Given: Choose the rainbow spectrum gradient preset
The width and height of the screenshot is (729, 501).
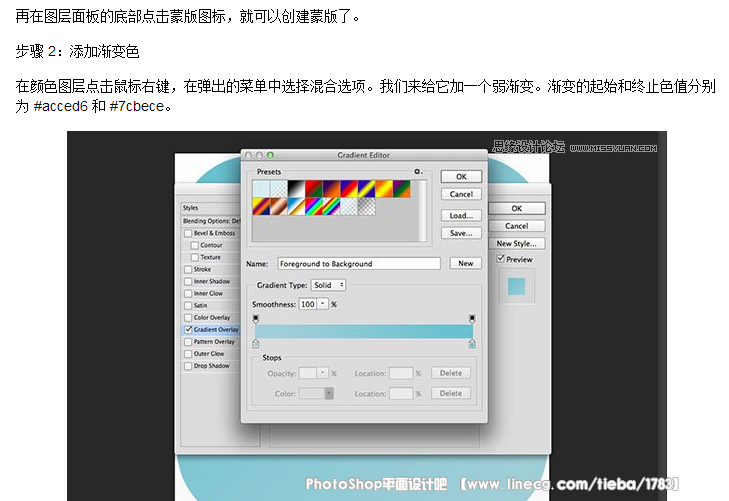Looking at the screenshot, I should click(x=315, y=206).
